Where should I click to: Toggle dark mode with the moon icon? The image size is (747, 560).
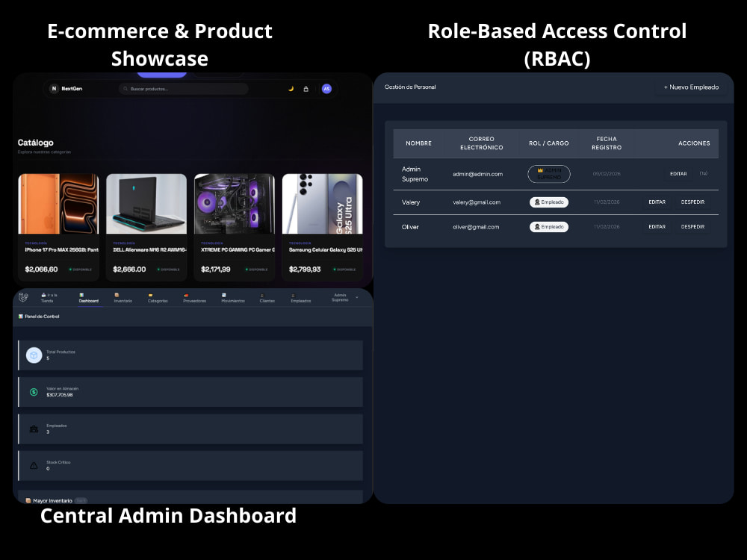pos(291,89)
